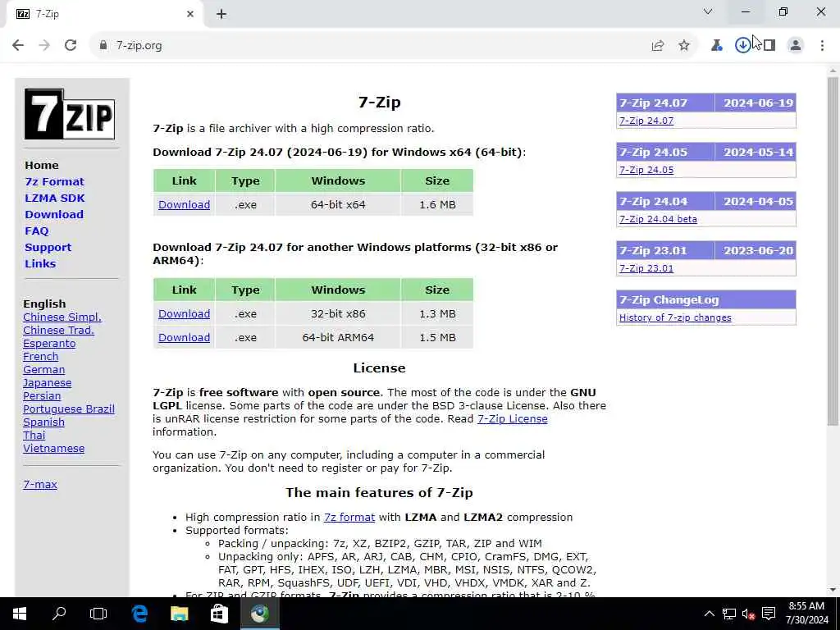Open Chrome's three-dot menu
840x630 pixels.
point(822,46)
